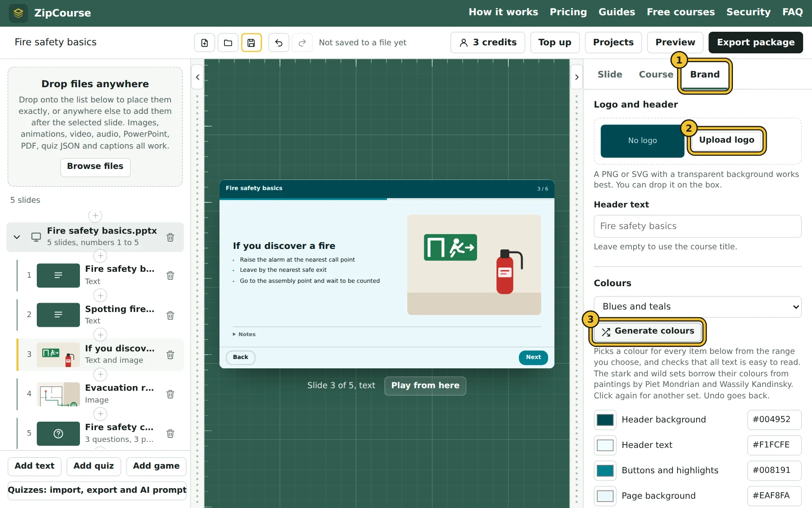Open the Buttons and highlights colour swatch
Image resolution: width=812 pixels, height=508 pixels.
tap(605, 471)
